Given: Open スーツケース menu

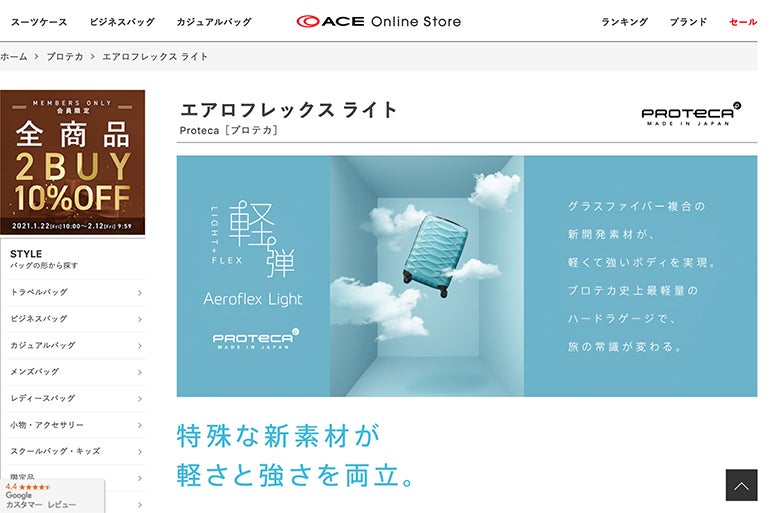Looking at the screenshot, I should point(38,22).
